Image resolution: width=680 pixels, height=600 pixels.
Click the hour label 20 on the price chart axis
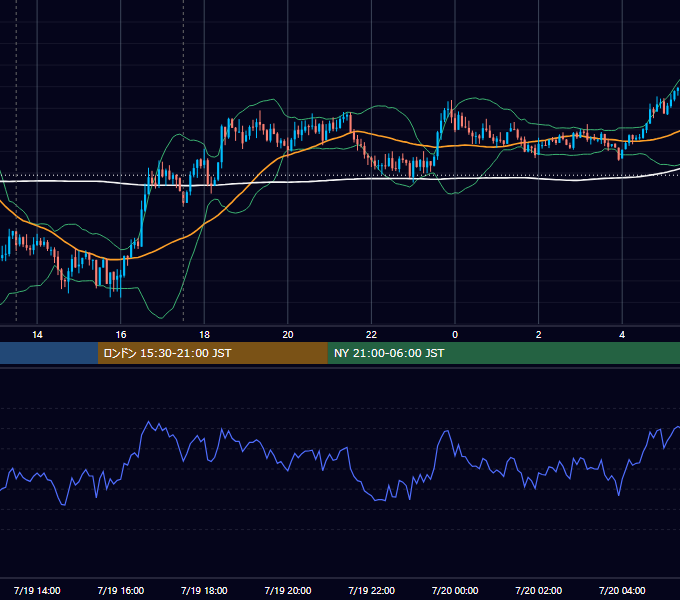click(x=288, y=335)
